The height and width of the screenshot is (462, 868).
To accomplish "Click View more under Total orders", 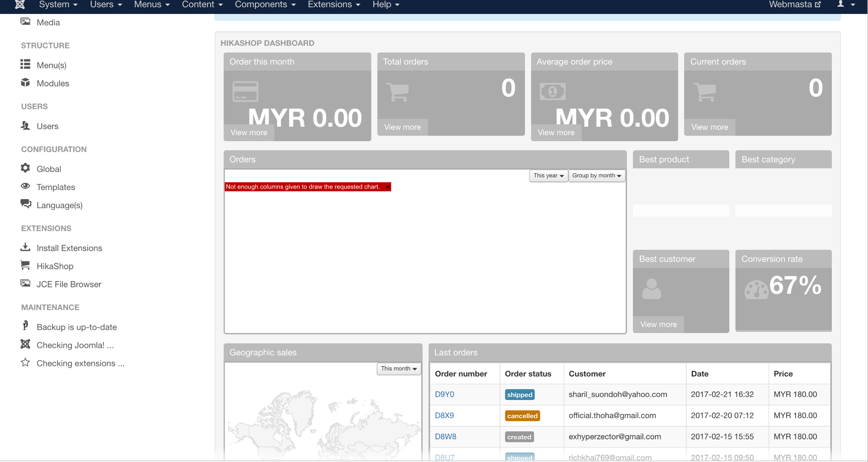I will [x=402, y=127].
